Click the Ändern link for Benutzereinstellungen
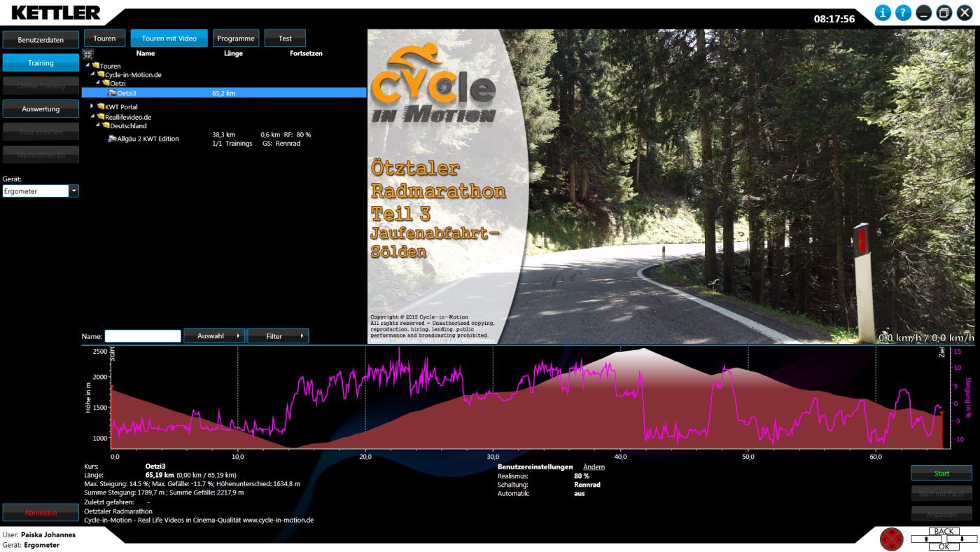The width and height of the screenshot is (980, 552). point(594,467)
